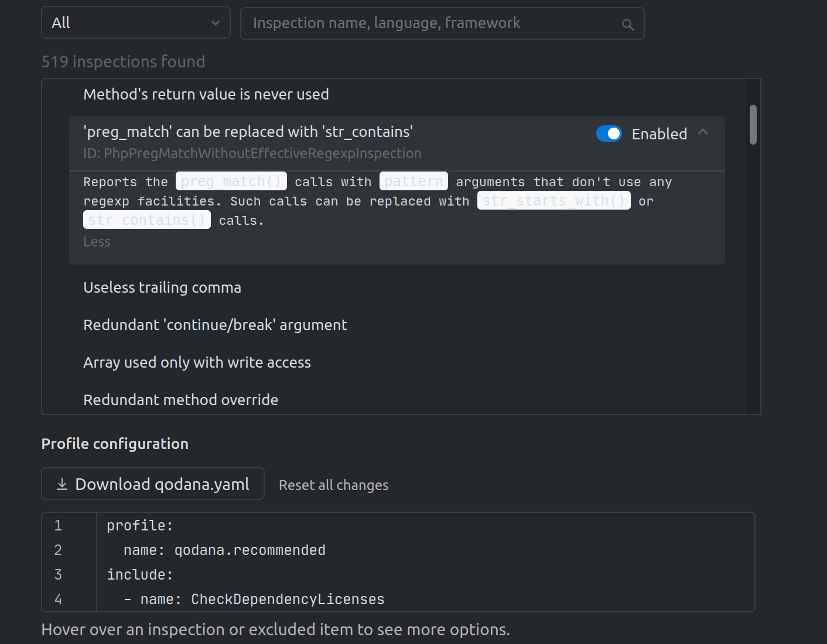Click Less to collapse description

(x=97, y=242)
